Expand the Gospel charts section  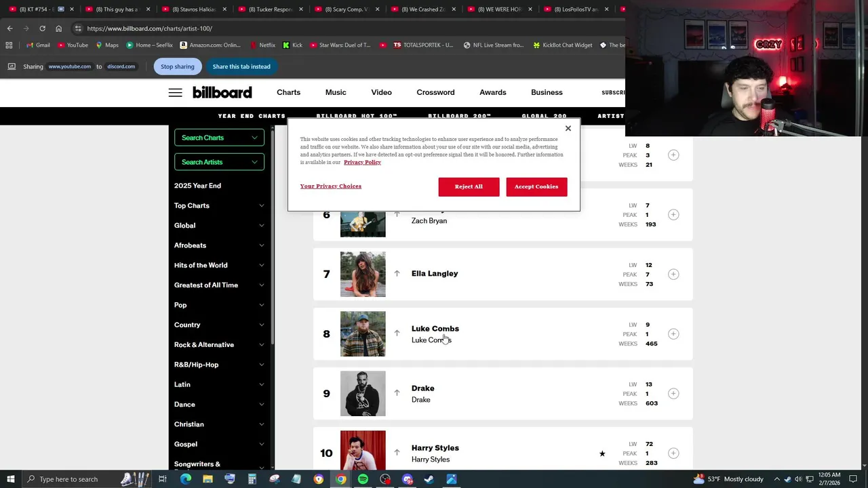[261, 444]
